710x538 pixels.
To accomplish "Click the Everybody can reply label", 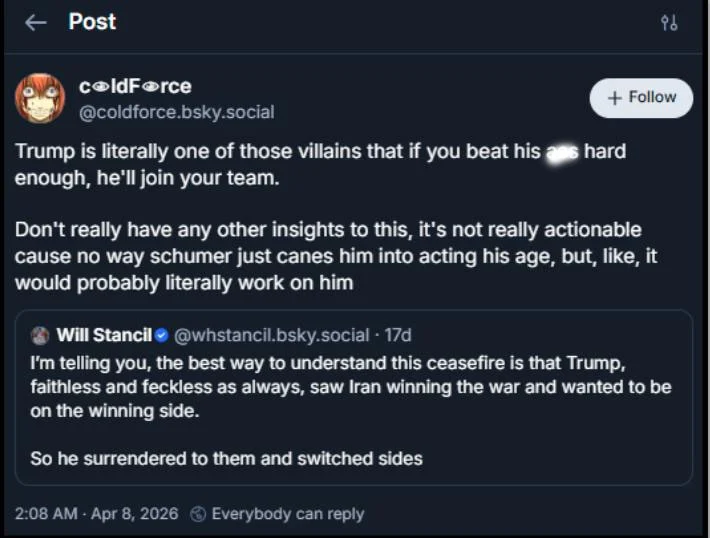I will tap(288, 514).
